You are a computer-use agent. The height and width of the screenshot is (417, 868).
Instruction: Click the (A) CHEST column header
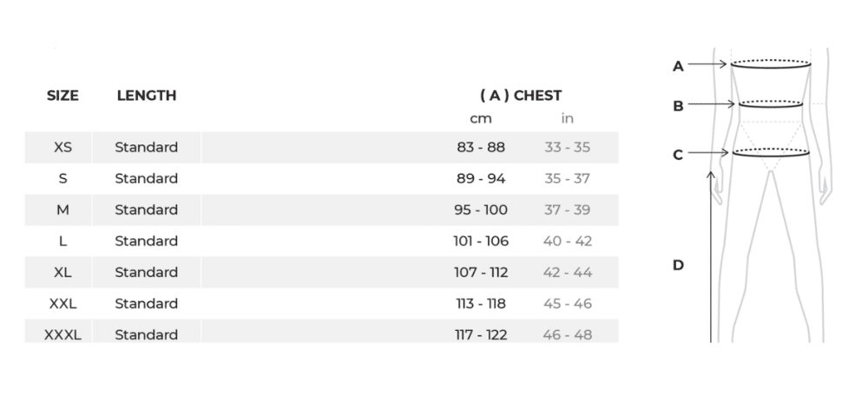tap(521, 96)
